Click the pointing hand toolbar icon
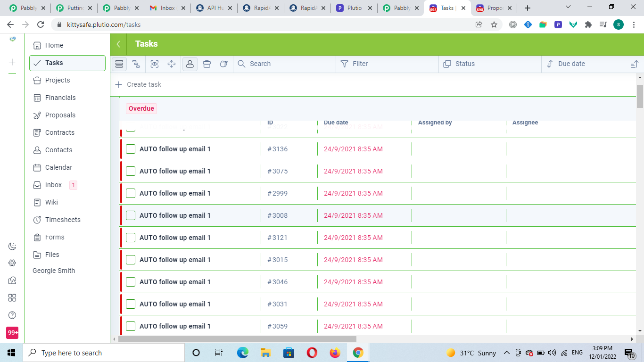 224,64
